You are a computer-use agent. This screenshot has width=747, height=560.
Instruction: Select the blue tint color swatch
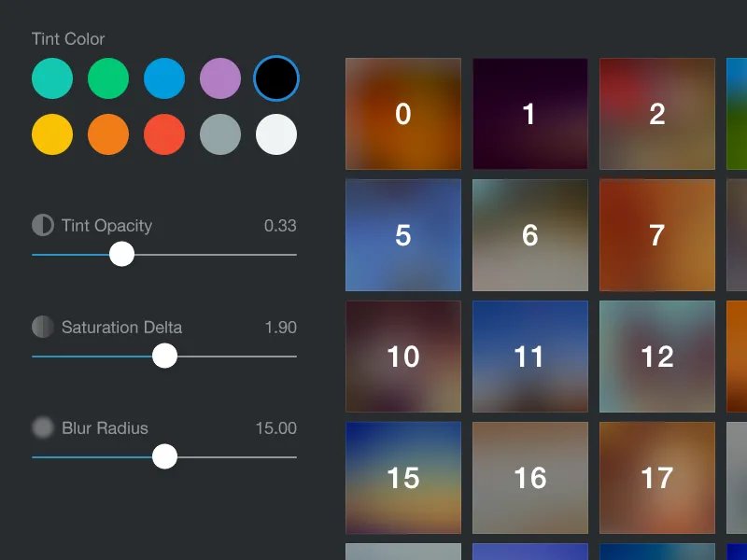164,78
